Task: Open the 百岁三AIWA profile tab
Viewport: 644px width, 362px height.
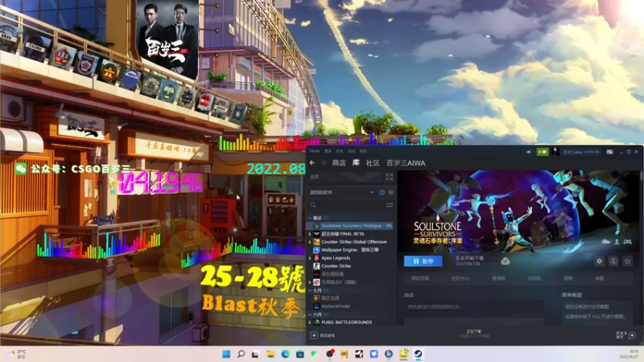Action: tap(406, 163)
